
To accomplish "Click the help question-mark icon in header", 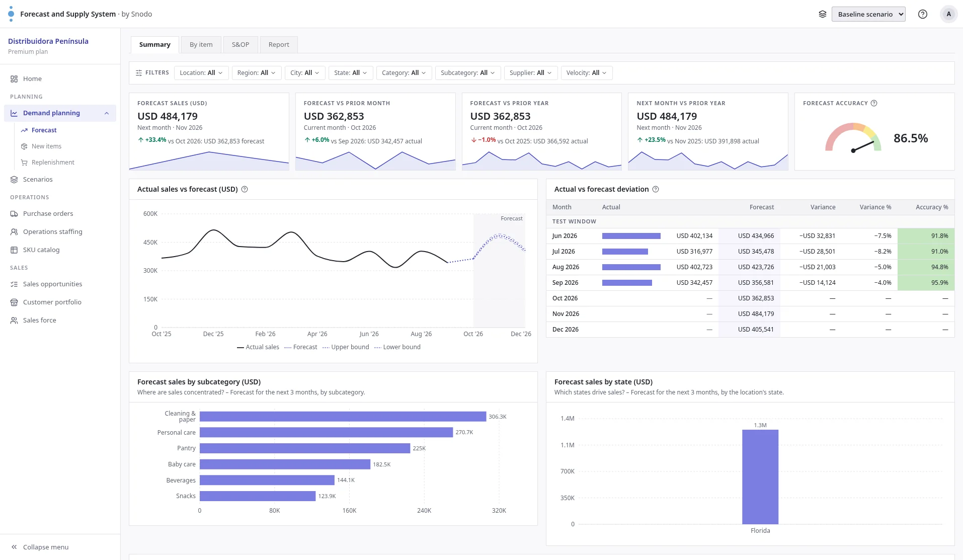I will [923, 14].
